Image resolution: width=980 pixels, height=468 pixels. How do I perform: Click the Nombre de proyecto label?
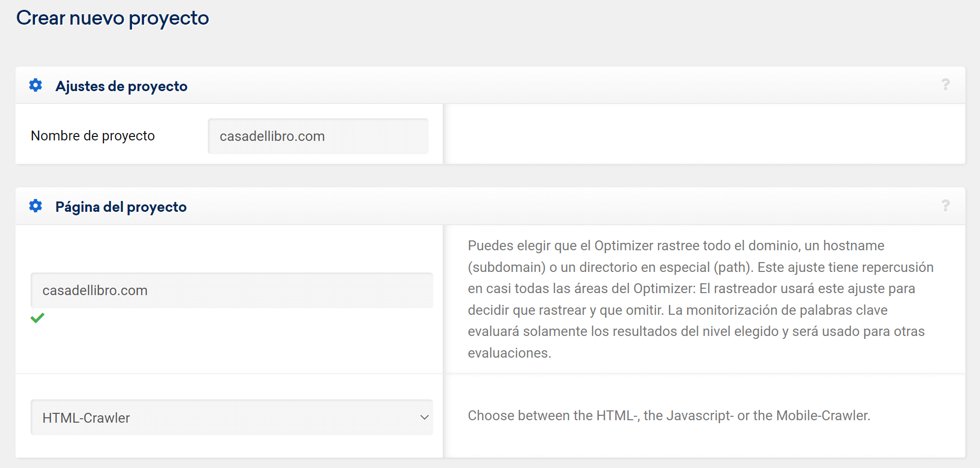click(93, 136)
